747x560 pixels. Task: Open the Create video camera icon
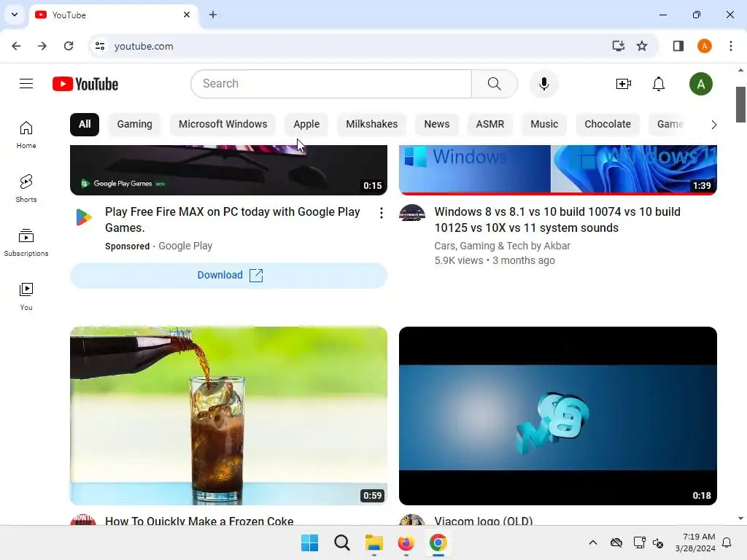[623, 84]
